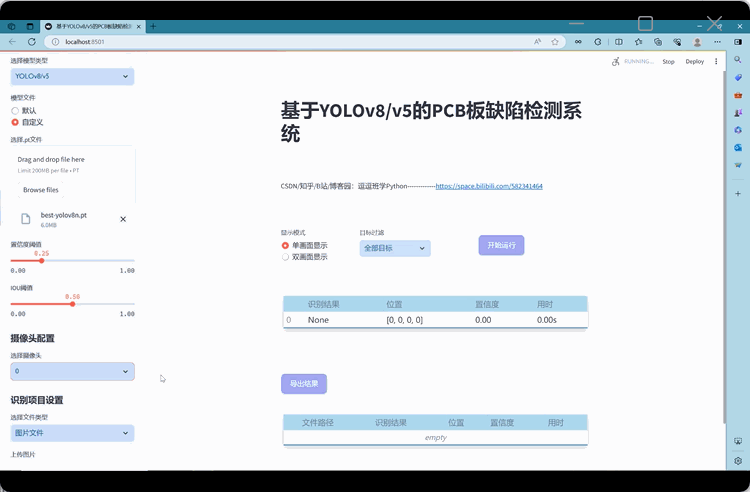
Task: Click confidence threshold slider handle at 0.25
Action: point(42,261)
